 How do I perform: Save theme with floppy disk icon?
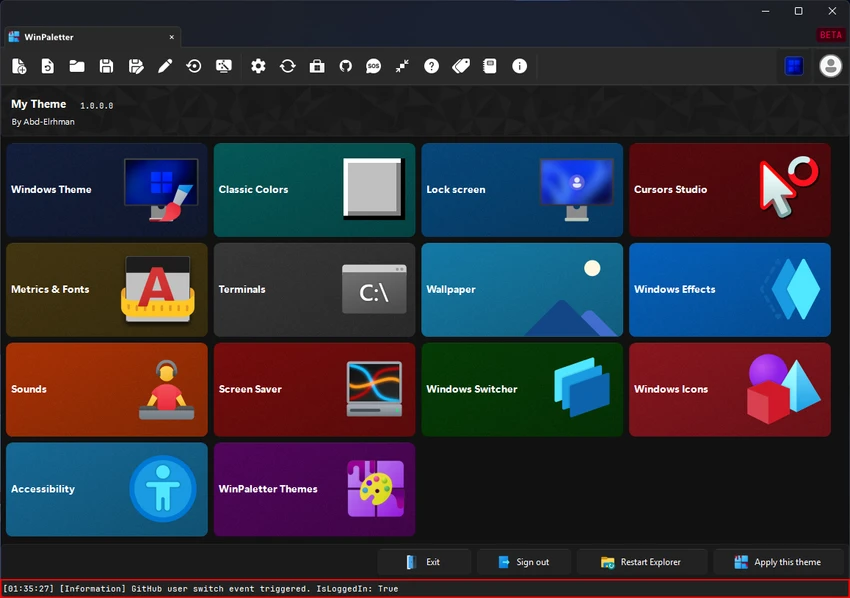coord(106,66)
